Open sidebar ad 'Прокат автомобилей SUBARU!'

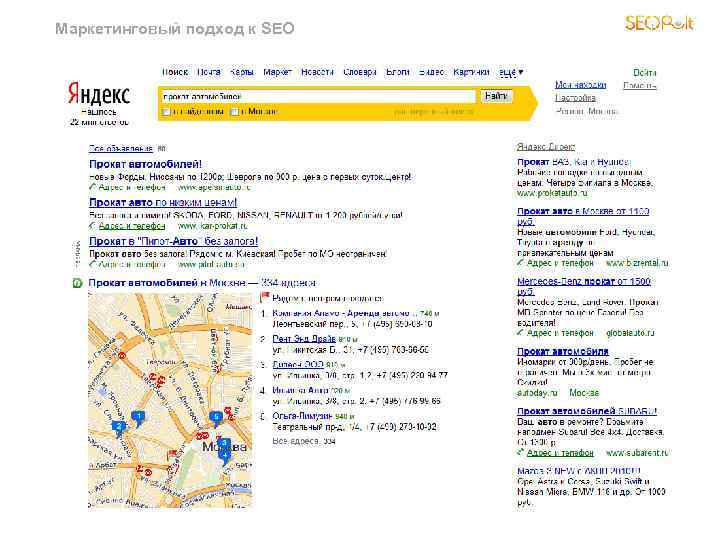(587, 411)
